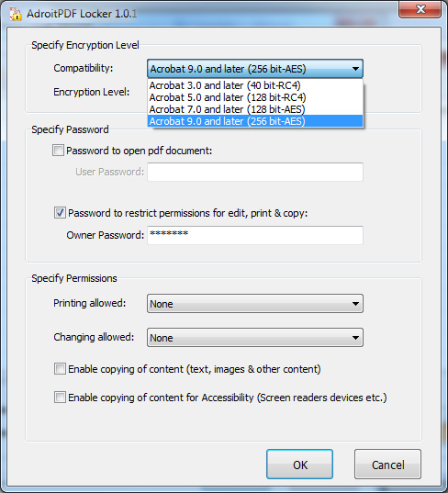Focus the Owner Password field
Screen dimensions: 448x493
pos(255,235)
